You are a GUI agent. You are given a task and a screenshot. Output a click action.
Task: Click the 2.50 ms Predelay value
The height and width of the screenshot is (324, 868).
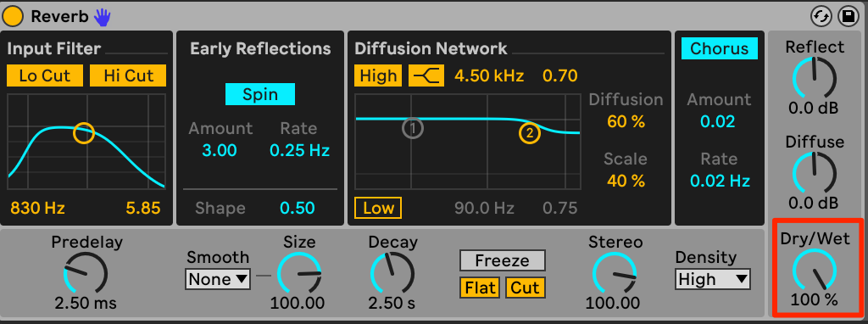click(86, 303)
